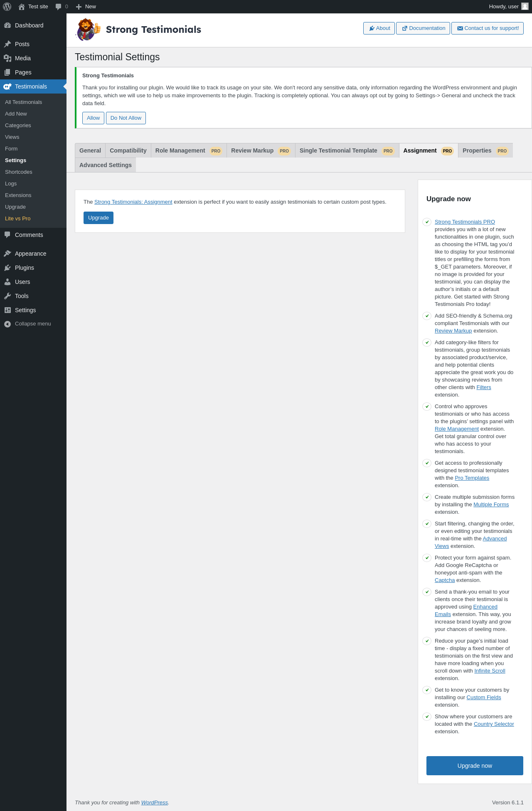Open the Infinite Scroll link
The width and height of the screenshot is (532, 811).
(490, 671)
